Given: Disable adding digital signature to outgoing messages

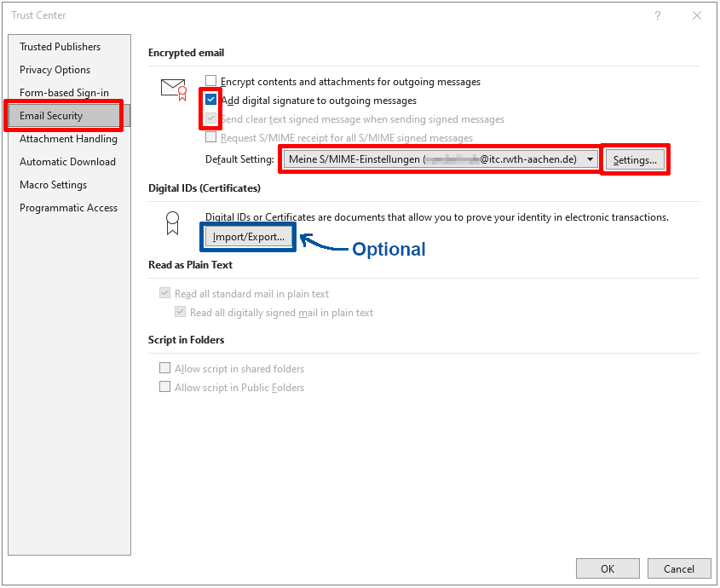Looking at the screenshot, I should pyautogui.click(x=210, y=100).
